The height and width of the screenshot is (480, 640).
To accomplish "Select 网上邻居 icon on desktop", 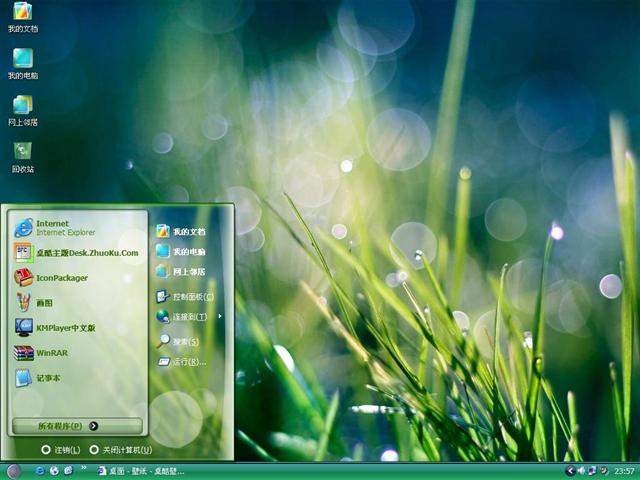I will tap(22, 111).
